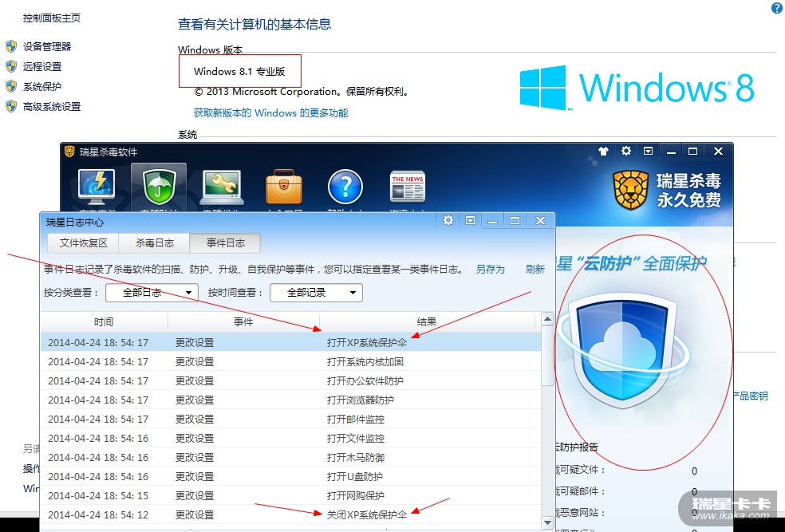
Task: Click 另存为 link in log center
Action: (490, 270)
